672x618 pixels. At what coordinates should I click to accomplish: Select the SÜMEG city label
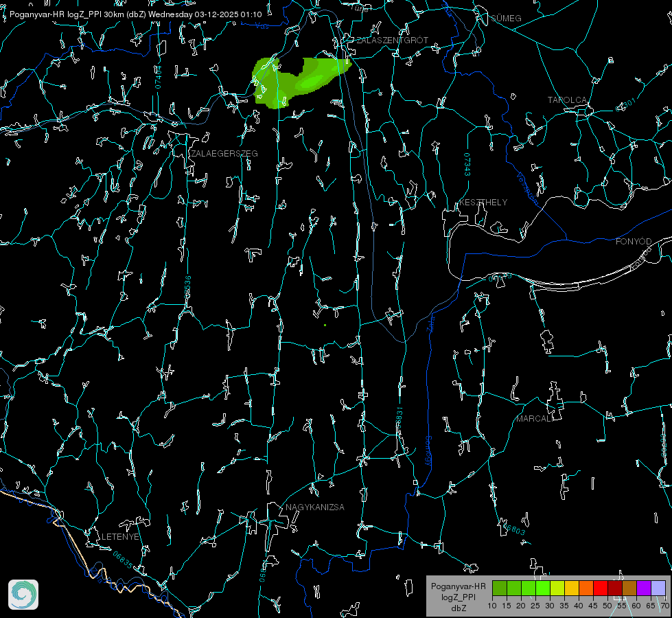(x=506, y=18)
